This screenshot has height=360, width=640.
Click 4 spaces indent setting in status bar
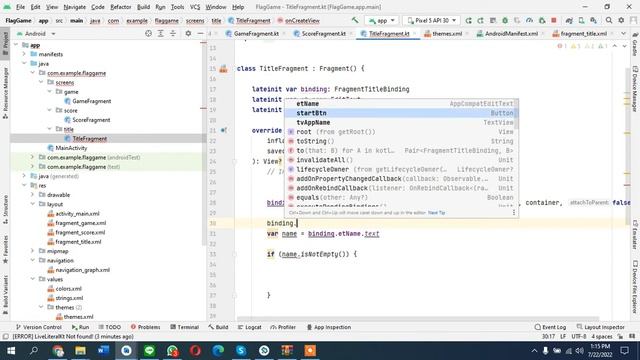click(x=602, y=336)
